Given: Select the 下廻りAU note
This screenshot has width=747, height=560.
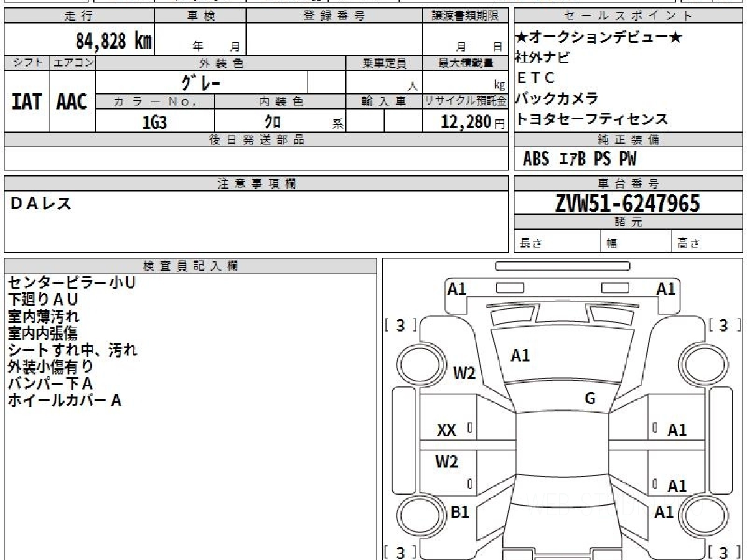Looking at the screenshot, I should tap(43, 300).
